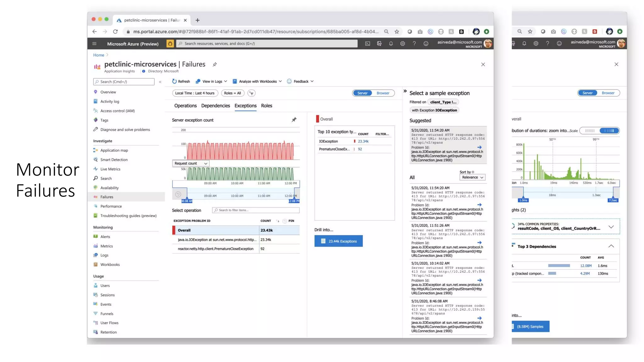Collapse the Top 3 Dependencies section
644x362 pixels.
611,246
